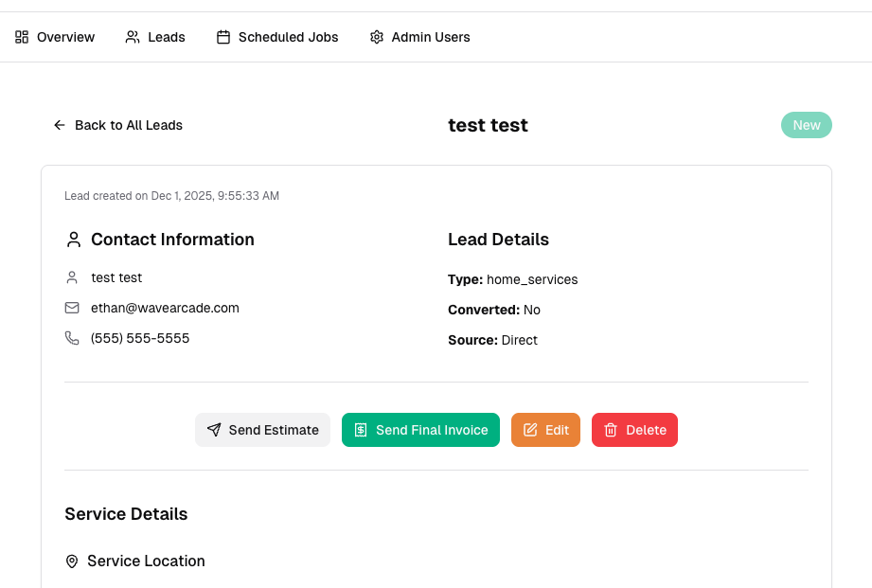Screen dimensions: 872x588
Task: Click the pencil icon in the Edit button
Action: tap(528, 430)
